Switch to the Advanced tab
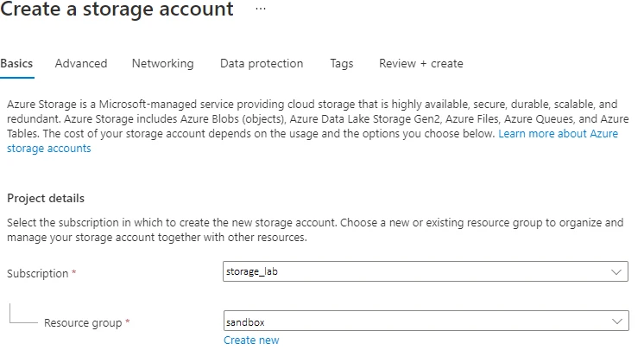This screenshot has height=350, width=644. pos(81,63)
